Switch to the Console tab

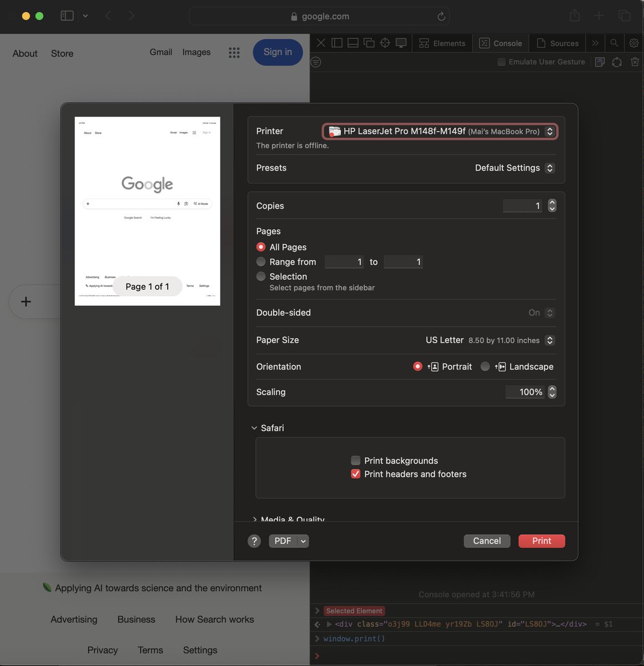(501, 43)
